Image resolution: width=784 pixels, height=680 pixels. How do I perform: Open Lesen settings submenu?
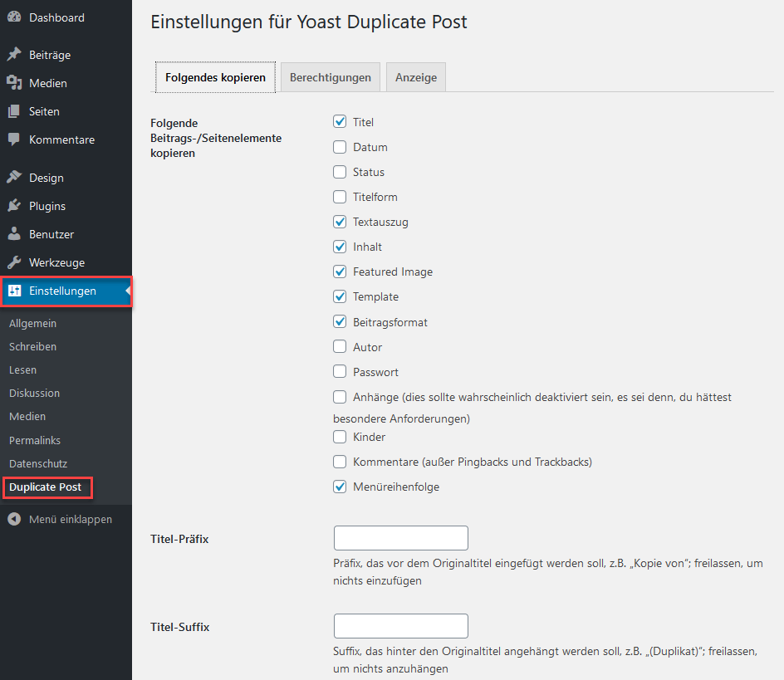(x=23, y=370)
